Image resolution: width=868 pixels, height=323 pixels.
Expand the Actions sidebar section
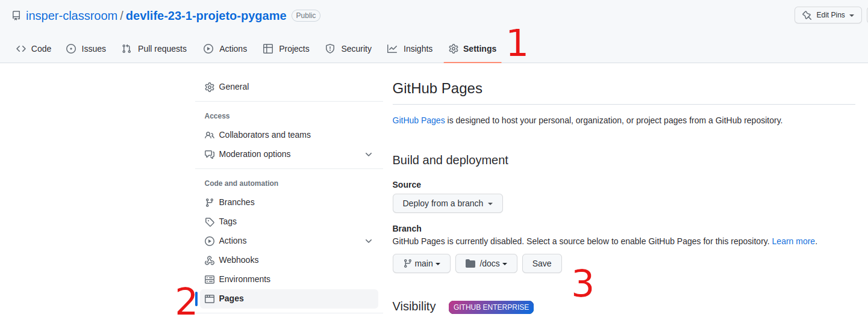coord(369,241)
